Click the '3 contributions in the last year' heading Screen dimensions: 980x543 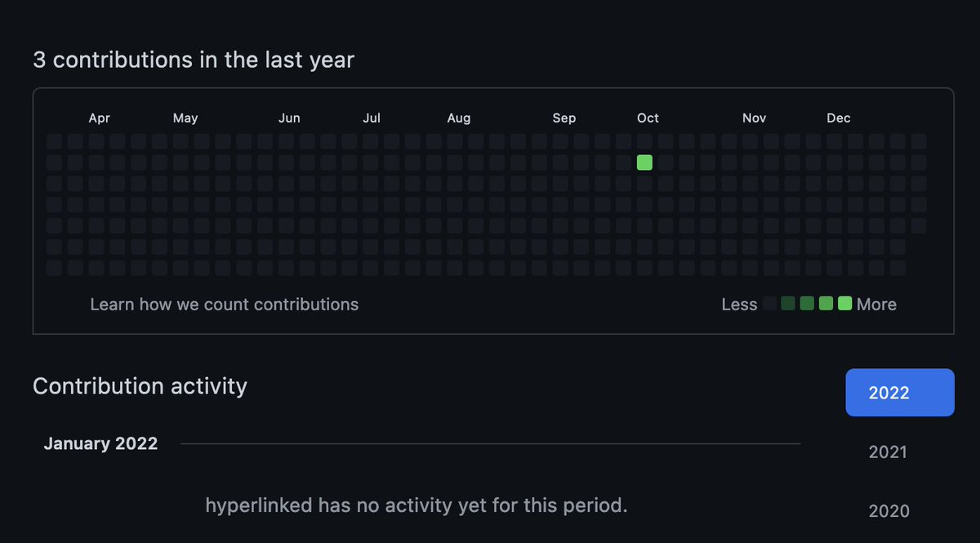pos(194,60)
